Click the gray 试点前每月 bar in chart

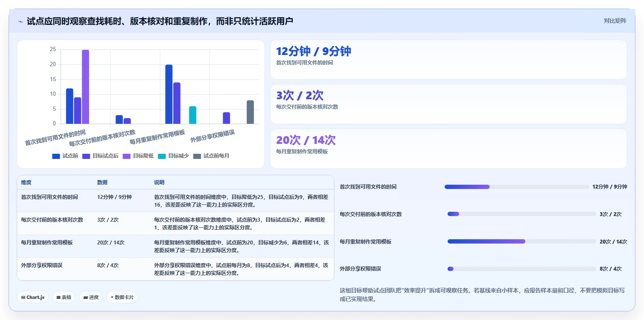click(250, 112)
